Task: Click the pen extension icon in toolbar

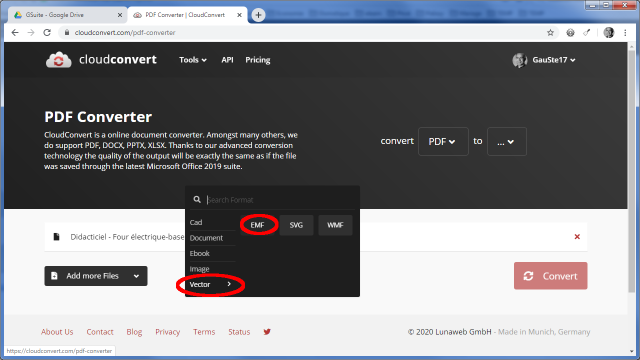Action: (x=587, y=33)
